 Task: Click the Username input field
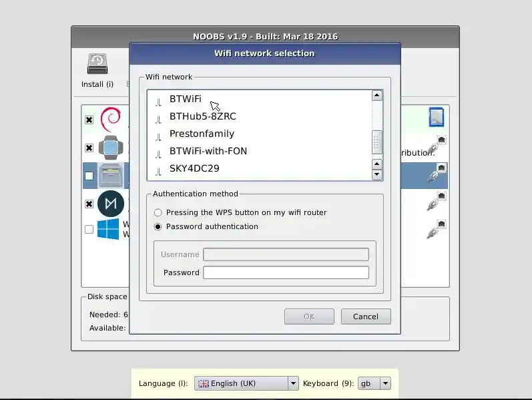[286, 254]
